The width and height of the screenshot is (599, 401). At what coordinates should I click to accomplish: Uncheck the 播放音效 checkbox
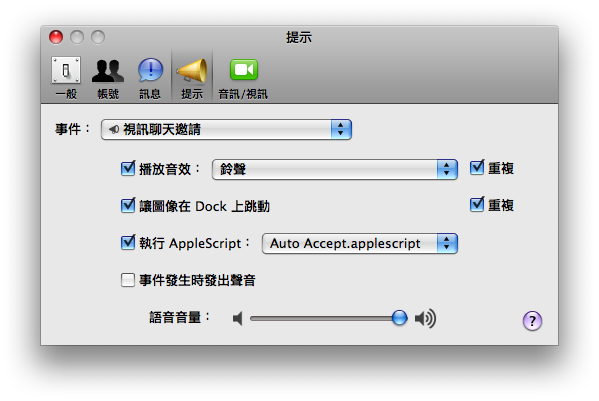128,168
